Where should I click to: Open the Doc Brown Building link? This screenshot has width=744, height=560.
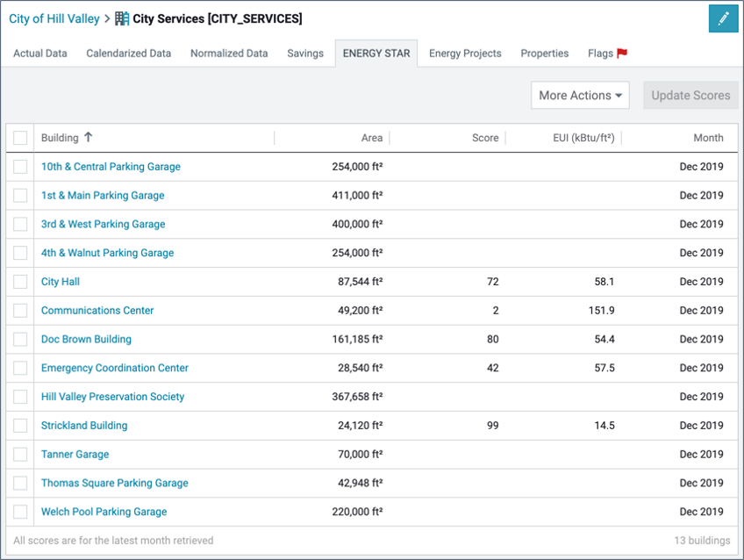click(86, 340)
